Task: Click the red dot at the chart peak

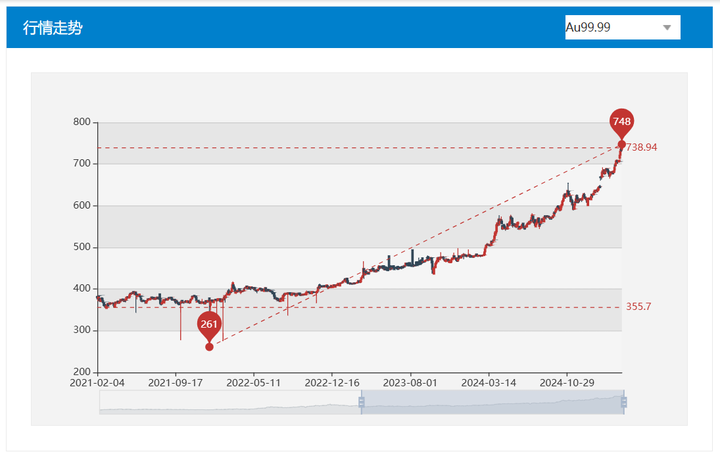Action: coord(622,145)
